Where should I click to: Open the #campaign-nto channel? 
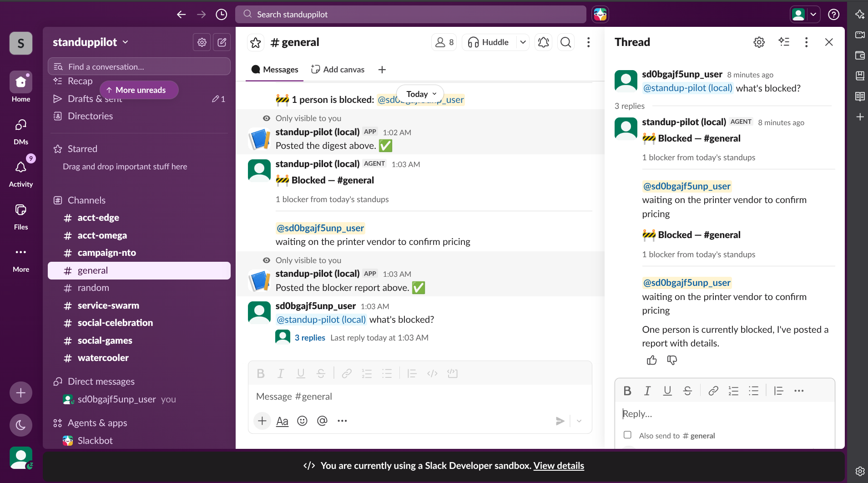click(139, 253)
